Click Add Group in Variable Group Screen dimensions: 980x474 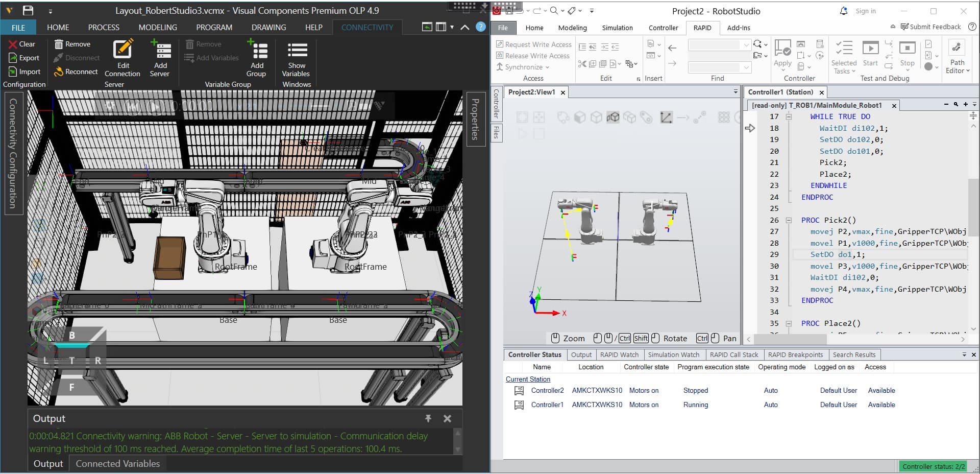256,58
